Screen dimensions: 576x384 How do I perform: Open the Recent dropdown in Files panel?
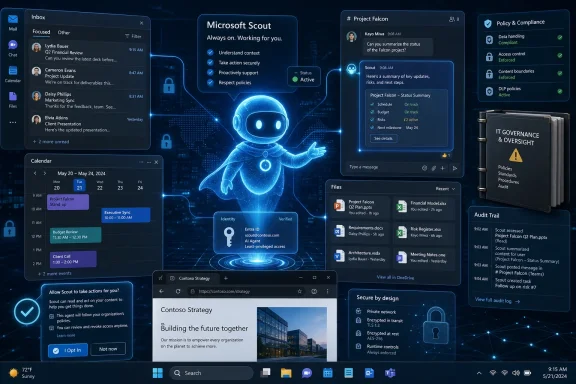pyautogui.click(x=445, y=189)
